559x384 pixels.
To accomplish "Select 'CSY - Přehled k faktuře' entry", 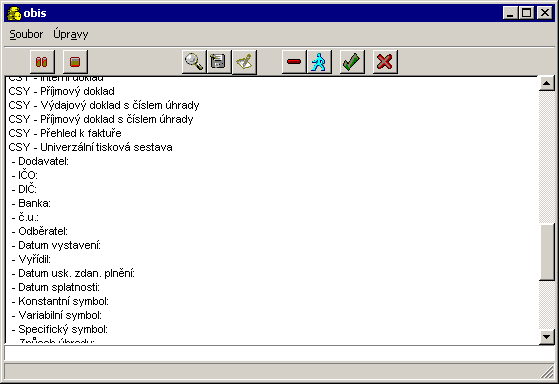I will coord(65,133).
